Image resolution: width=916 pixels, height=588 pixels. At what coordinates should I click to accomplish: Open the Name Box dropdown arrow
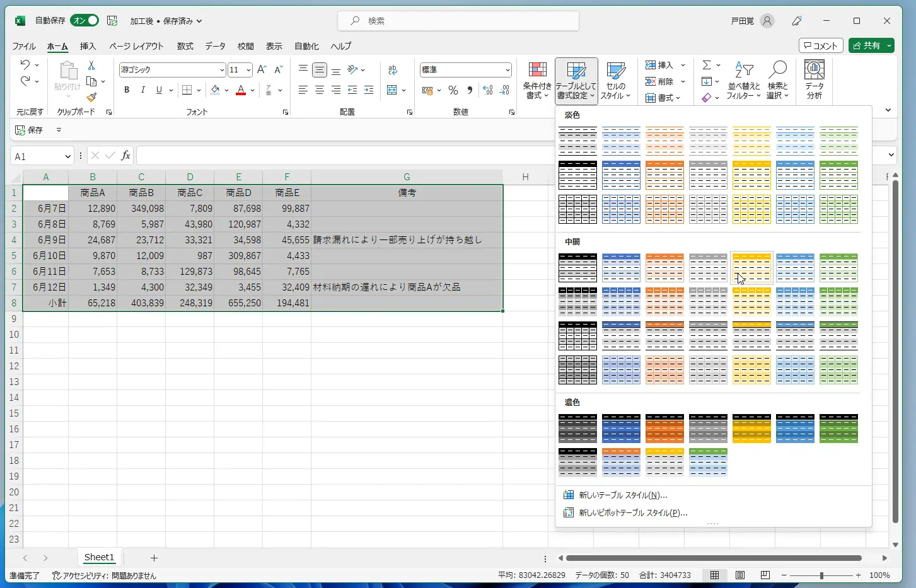tap(68, 156)
